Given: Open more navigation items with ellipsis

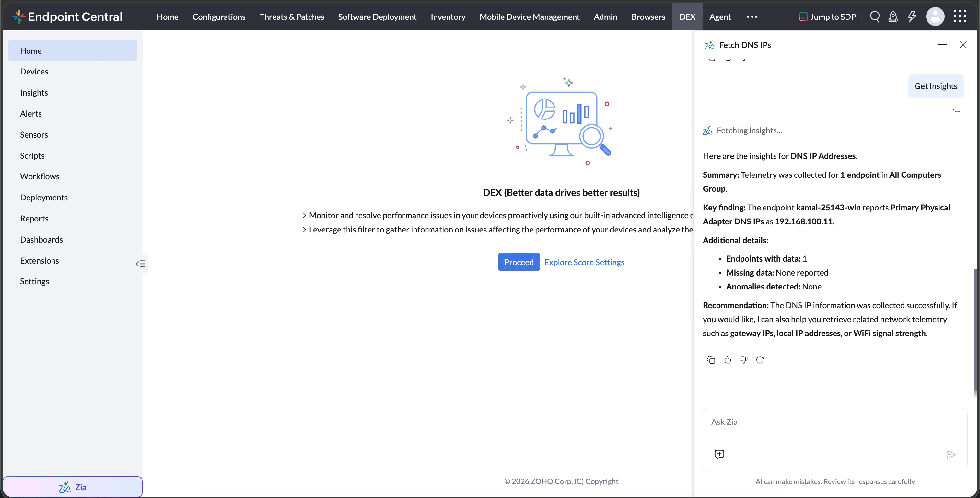Looking at the screenshot, I should click(x=752, y=17).
